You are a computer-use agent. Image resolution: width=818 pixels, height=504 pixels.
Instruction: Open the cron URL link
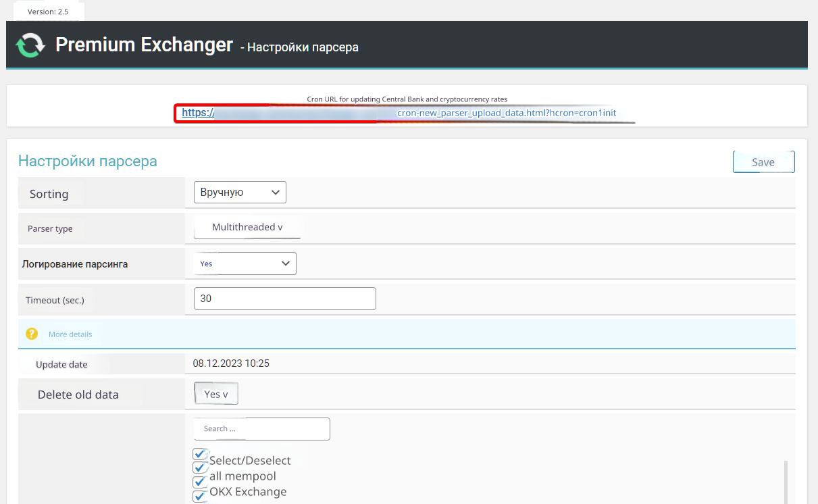[399, 114]
